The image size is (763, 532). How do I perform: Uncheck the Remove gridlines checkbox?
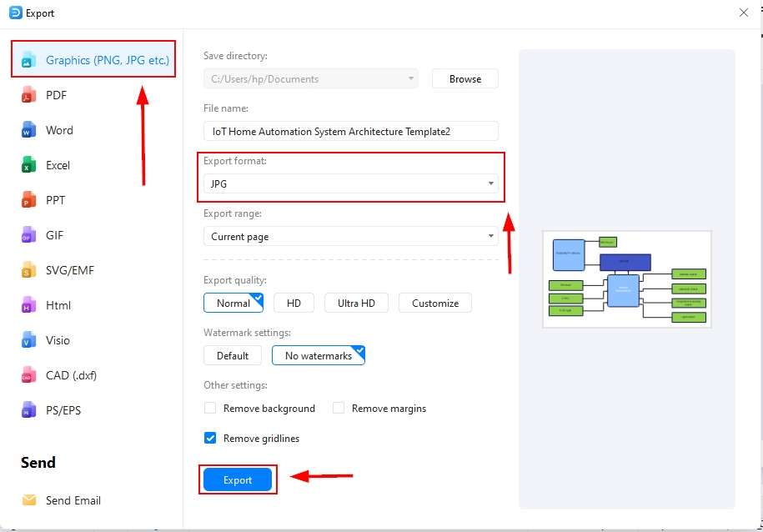210,438
